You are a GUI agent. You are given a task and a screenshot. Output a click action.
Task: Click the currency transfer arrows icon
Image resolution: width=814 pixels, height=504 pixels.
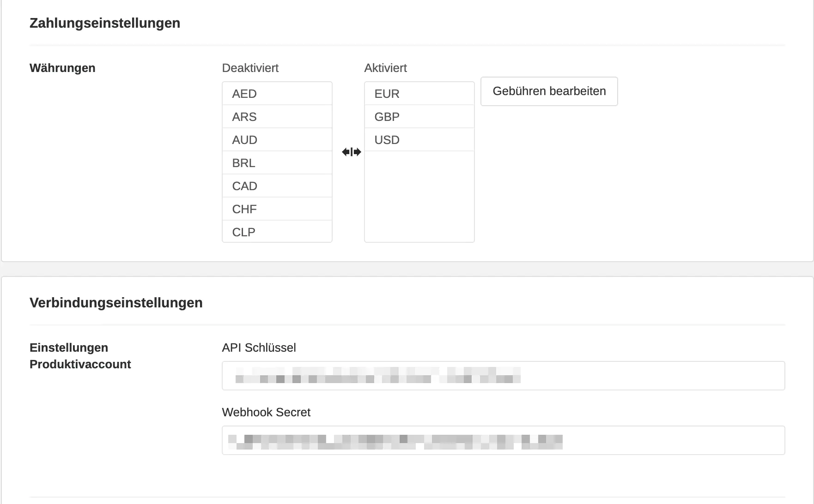pos(352,152)
